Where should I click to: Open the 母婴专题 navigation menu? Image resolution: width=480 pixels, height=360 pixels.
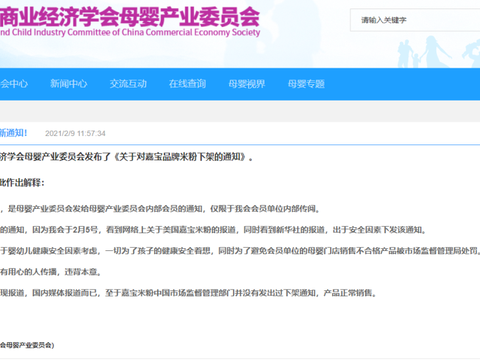tap(306, 84)
